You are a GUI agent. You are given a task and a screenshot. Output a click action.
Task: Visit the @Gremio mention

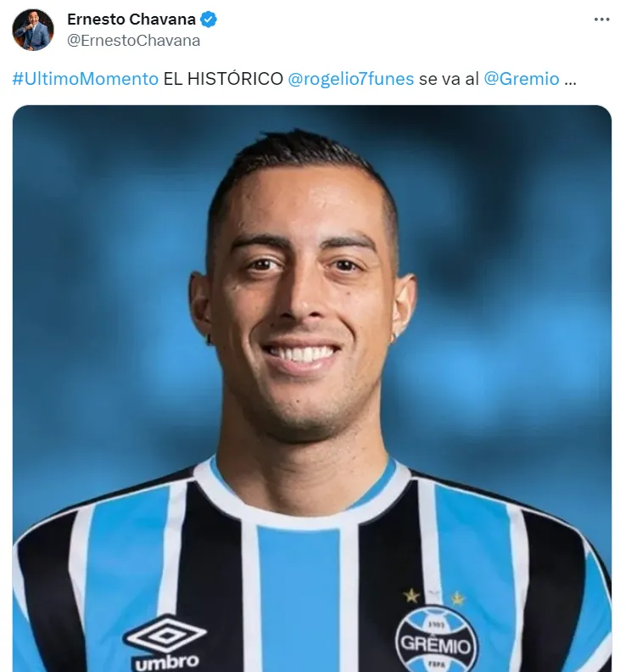pyautogui.click(x=522, y=79)
